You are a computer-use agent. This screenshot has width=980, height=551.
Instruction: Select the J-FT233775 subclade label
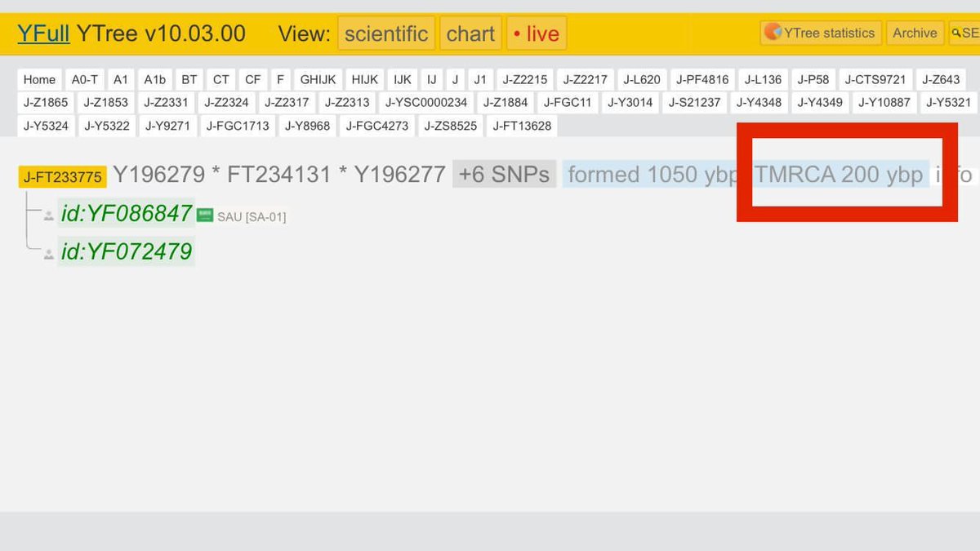click(x=63, y=176)
